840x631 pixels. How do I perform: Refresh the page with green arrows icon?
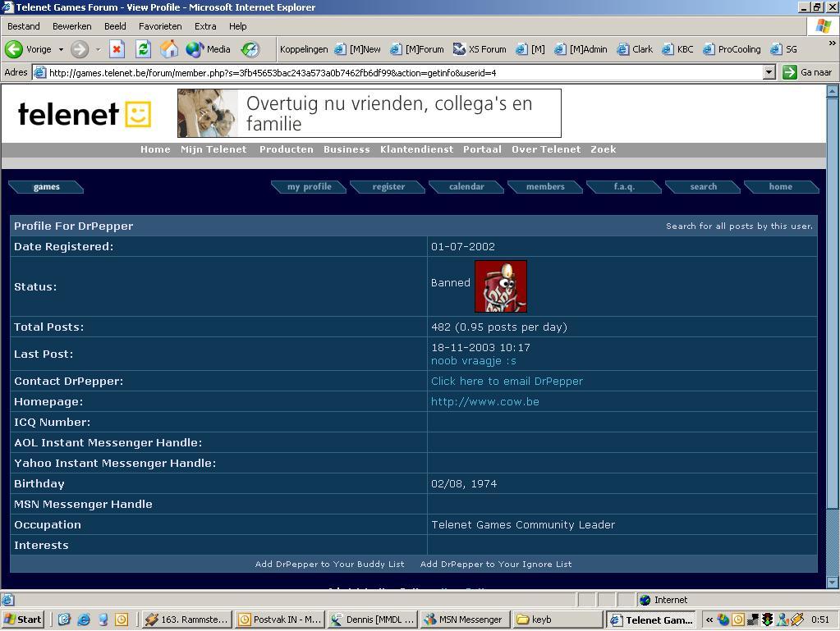143,49
